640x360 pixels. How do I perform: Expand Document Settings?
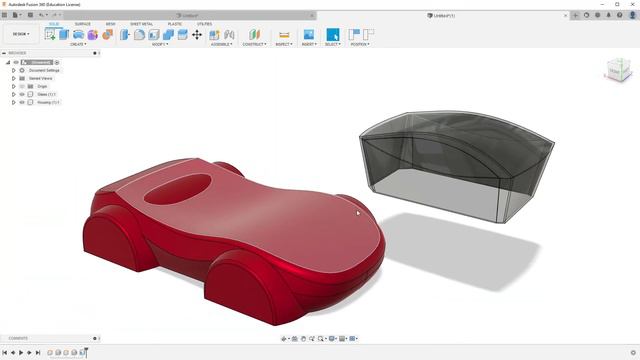(13, 71)
